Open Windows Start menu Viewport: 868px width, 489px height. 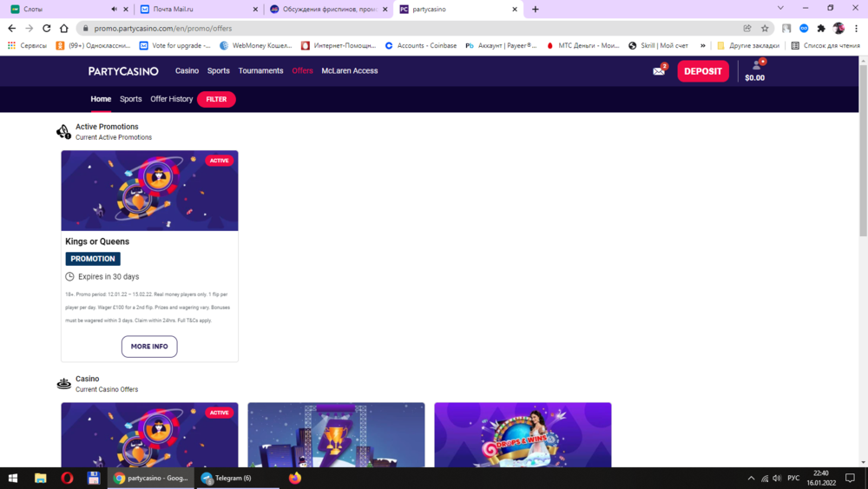pos(13,478)
